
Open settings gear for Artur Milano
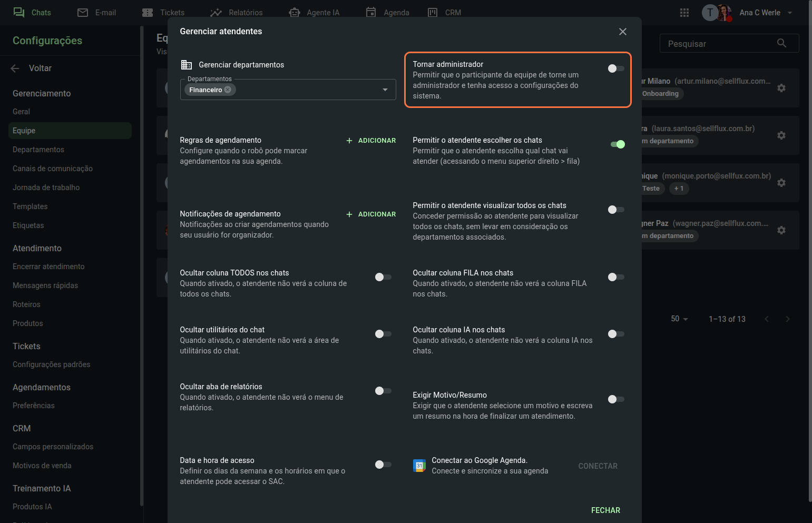coord(781,88)
